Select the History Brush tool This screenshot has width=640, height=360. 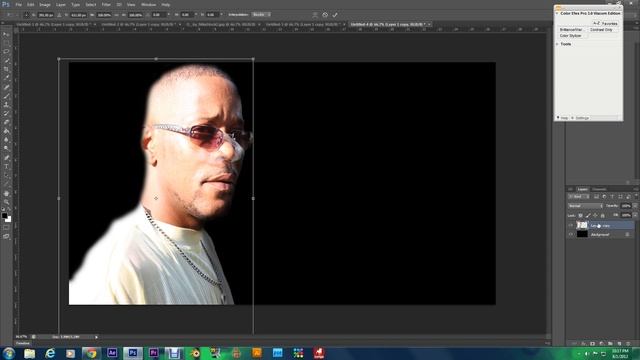(6, 113)
